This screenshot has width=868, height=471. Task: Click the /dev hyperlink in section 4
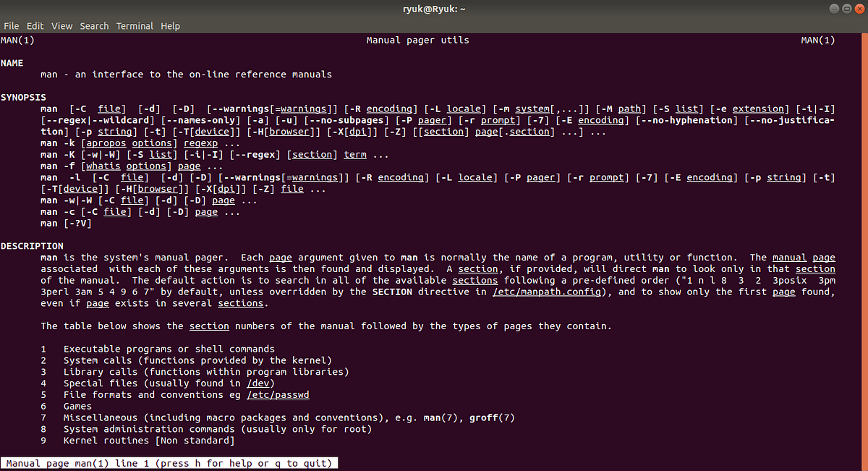258,383
